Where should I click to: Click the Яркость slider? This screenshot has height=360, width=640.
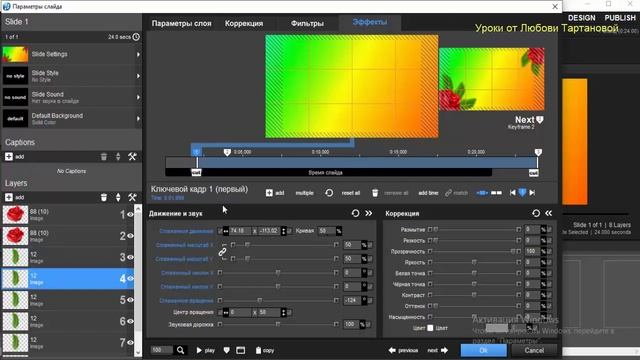474,262
